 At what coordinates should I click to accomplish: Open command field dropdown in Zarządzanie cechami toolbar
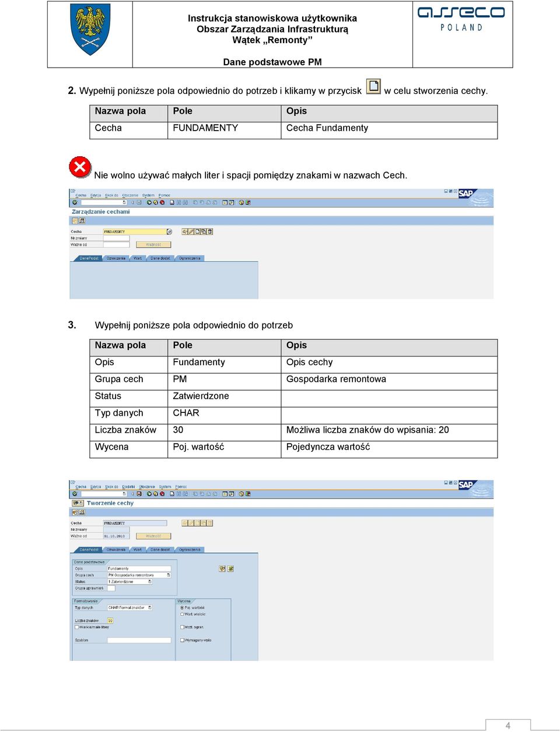pyautogui.click(x=124, y=202)
